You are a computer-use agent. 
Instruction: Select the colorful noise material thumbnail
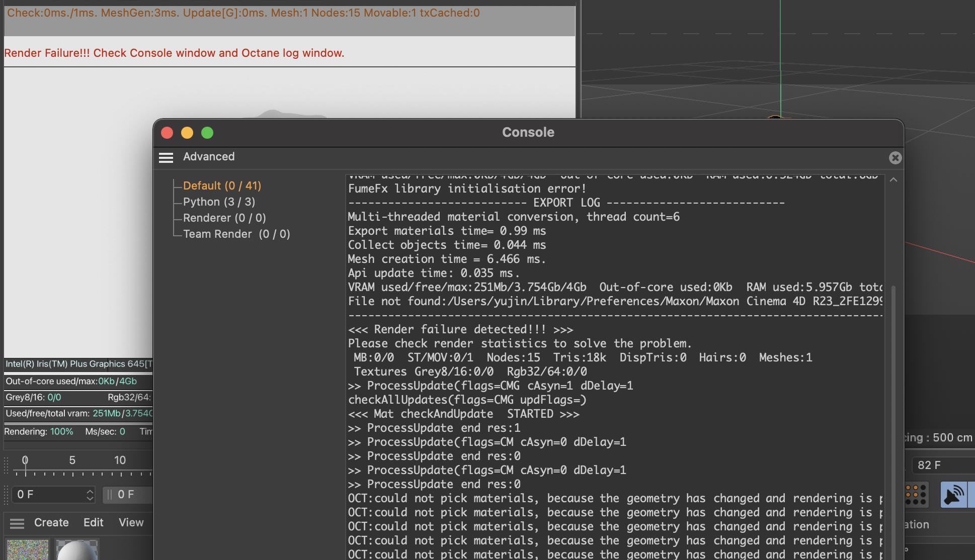click(x=28, y=549)
